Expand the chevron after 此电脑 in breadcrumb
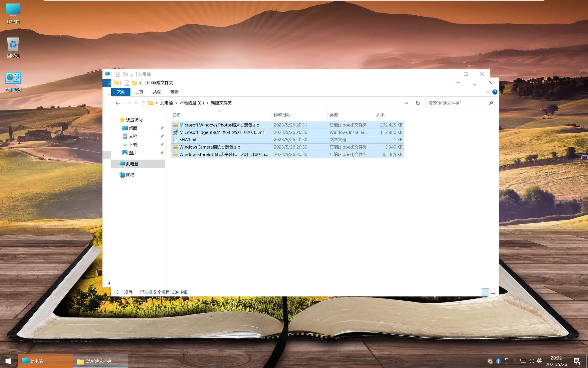The image size is (588, 368). pos(176,103)
